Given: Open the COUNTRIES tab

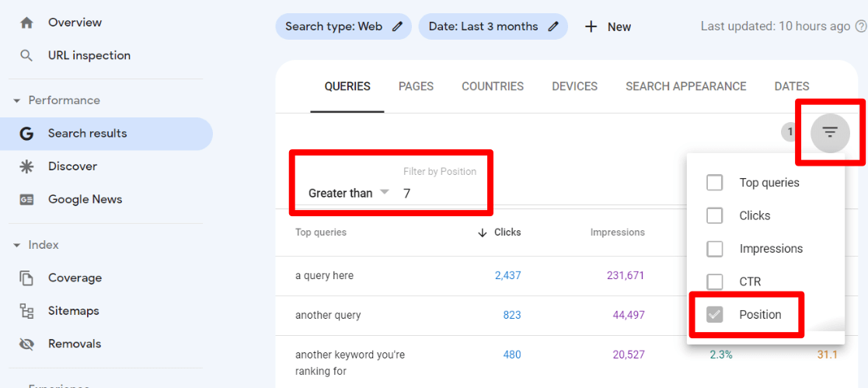Looking at the screenshot, I should (x=493, y=86).
